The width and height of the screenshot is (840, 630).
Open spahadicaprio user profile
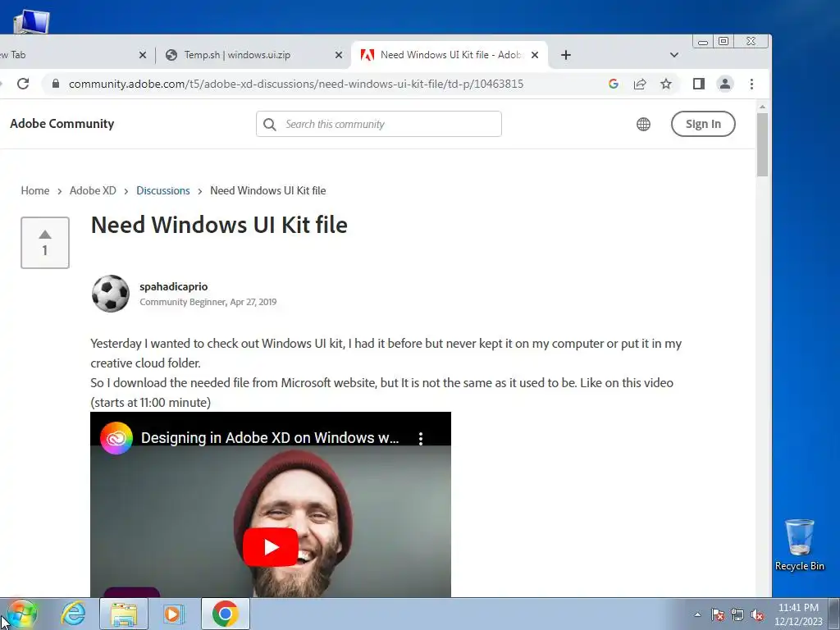click(x=174, y=286)
